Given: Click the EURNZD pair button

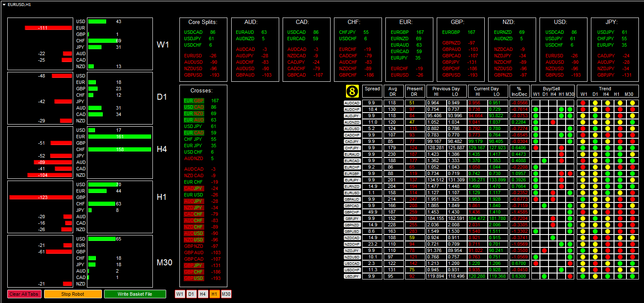Looking at the screenshot, I should (352, 187).
